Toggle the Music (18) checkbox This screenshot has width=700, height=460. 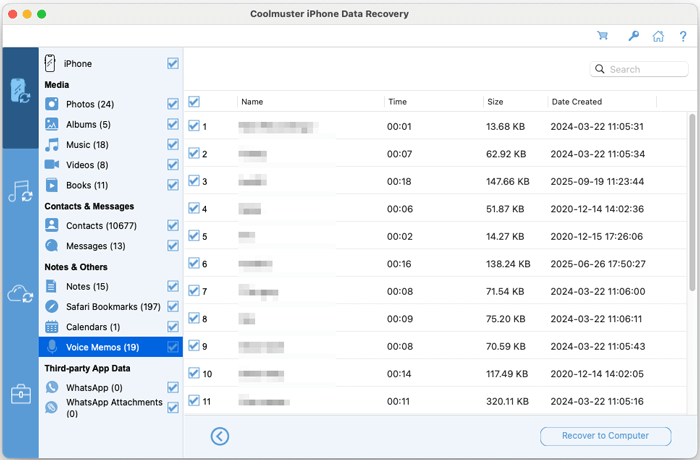pyautogui.click(x=173, y=144)
